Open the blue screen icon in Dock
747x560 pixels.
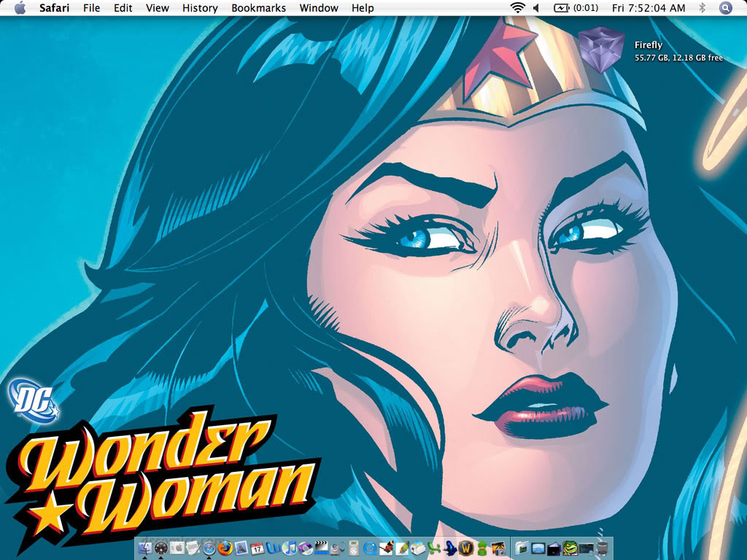(x=538, y=548)
